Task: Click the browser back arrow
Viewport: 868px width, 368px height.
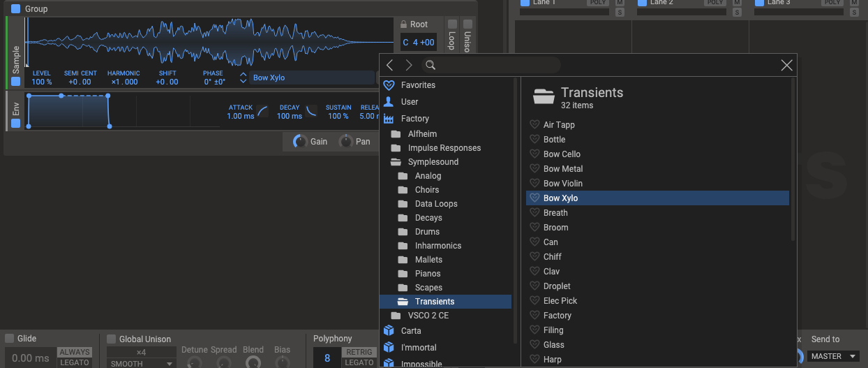Action: coord(389,65)
